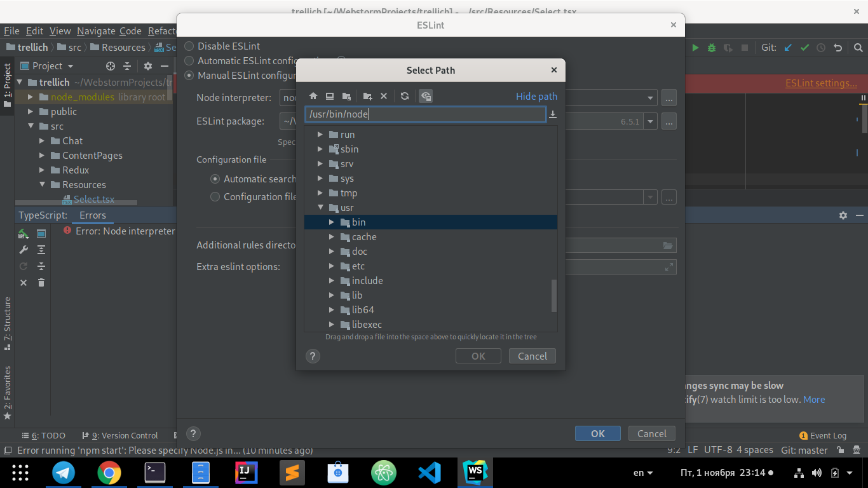Open applications grid in taskbar
Viewport: 868px width, 488px height.
point(20,472)
